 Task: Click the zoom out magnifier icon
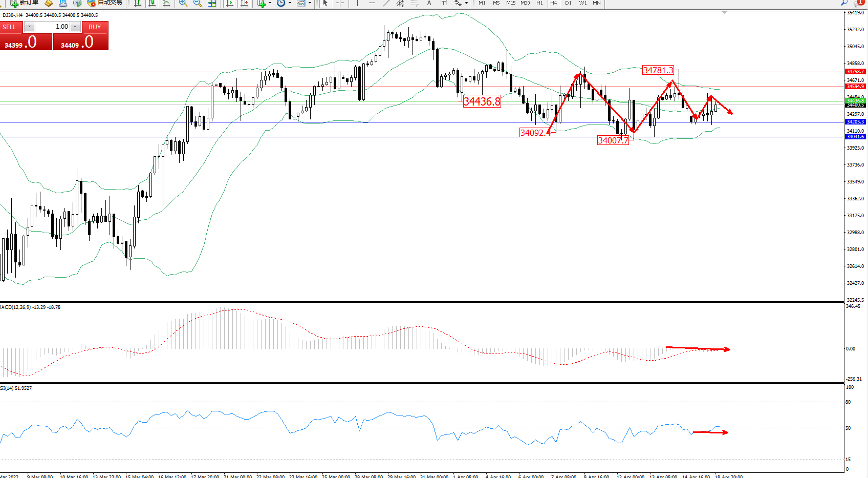point(197,3)
